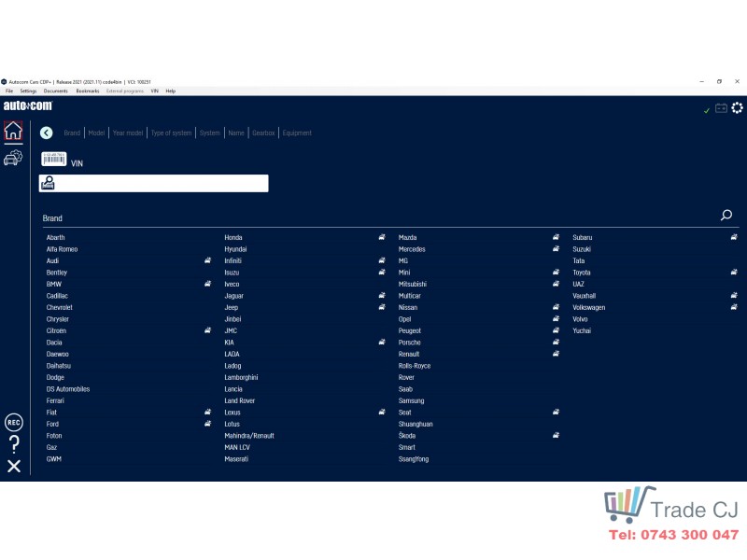The image size is (747, 560).
Task: Click the battery status icon
Action: point(721,108)
